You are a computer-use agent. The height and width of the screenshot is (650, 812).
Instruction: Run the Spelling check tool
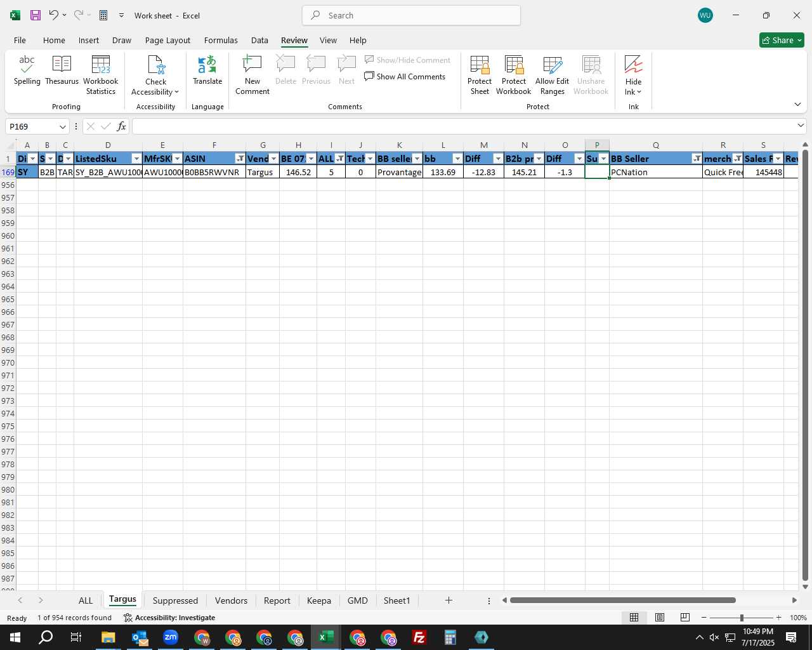[x=27, y=70]
